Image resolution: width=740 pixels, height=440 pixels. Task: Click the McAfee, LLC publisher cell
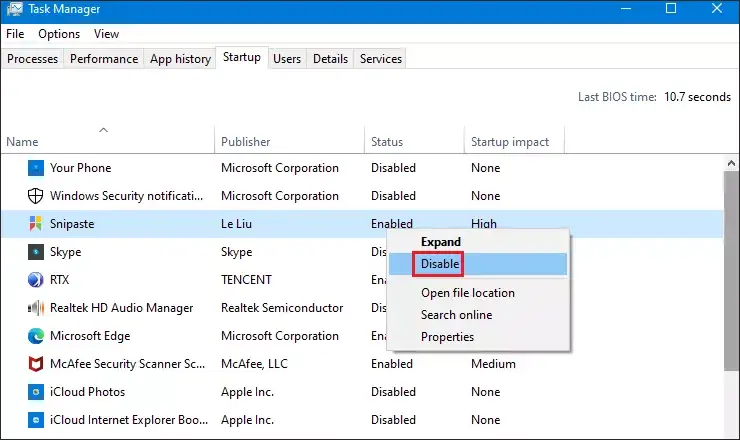[x=254, y=364]
